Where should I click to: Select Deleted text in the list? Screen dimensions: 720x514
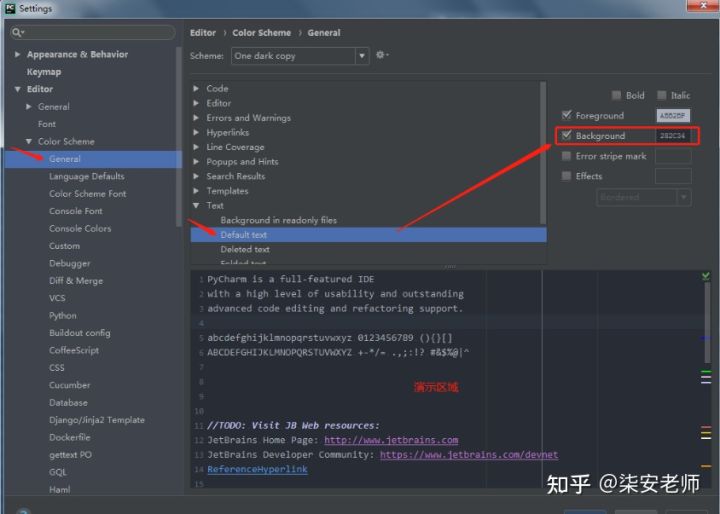click(x=245, y=249)
